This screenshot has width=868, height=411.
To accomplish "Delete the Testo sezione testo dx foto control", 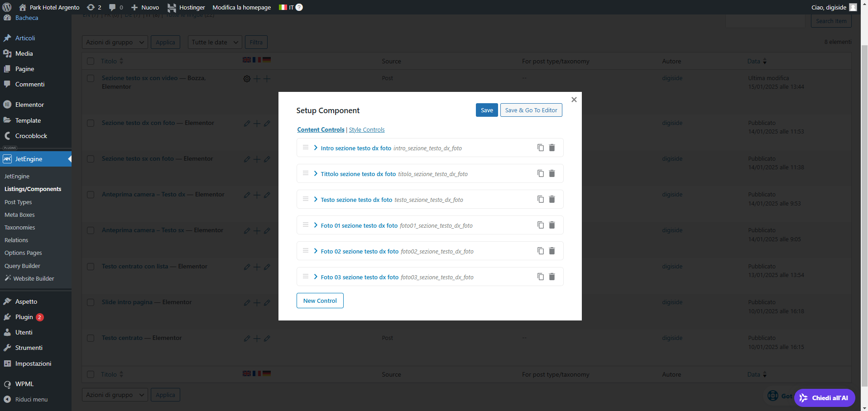I will pyautogui.click(x=552, y=199).
